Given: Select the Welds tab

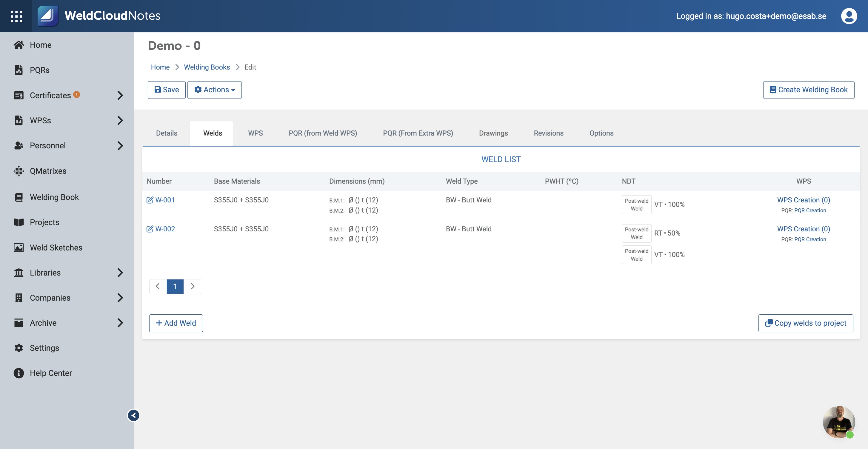Looking at the screenshot, I should click(212, 133).
